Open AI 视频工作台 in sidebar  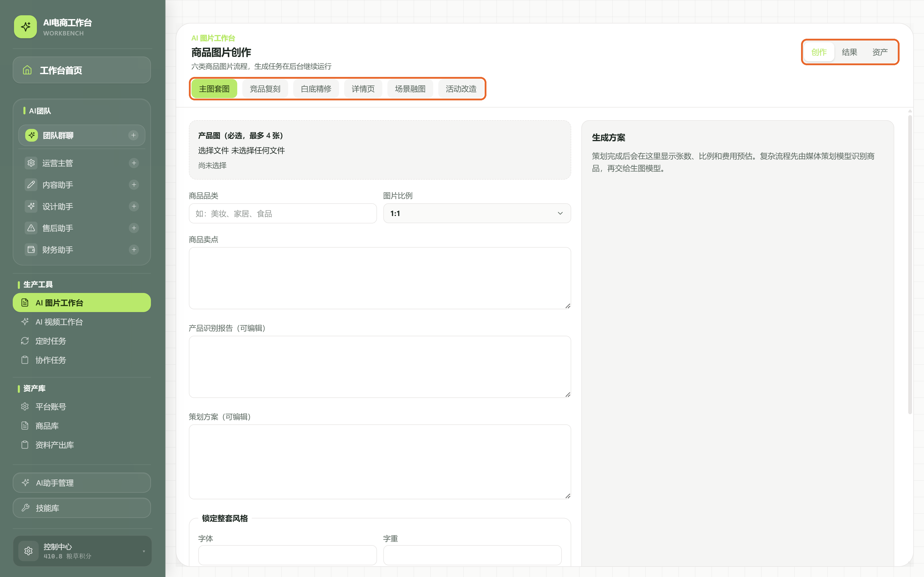pos(82,322)
